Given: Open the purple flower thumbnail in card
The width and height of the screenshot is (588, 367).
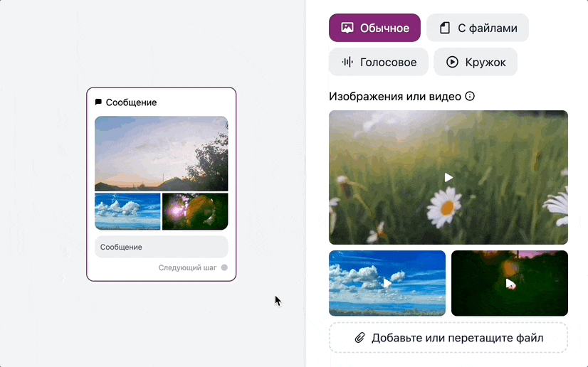Looking at the screenshot, I should (195, 211).
